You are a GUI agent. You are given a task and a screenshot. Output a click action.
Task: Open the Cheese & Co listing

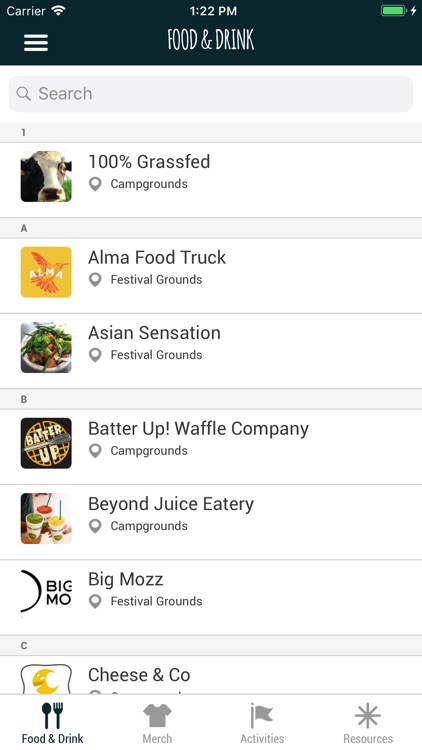tap(211, 675)
